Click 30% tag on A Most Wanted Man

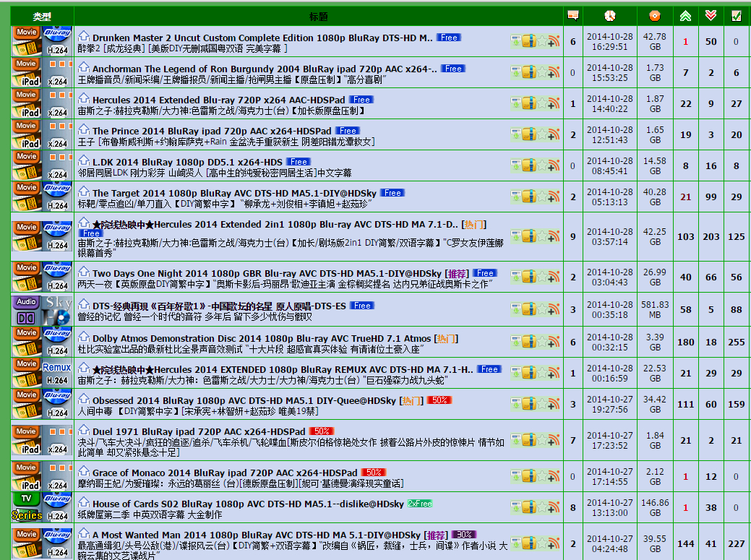(464, 535)
